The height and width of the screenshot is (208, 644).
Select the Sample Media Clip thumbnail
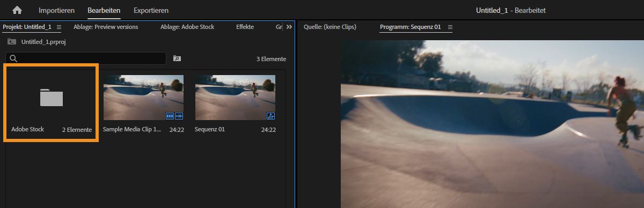[143, 98]
